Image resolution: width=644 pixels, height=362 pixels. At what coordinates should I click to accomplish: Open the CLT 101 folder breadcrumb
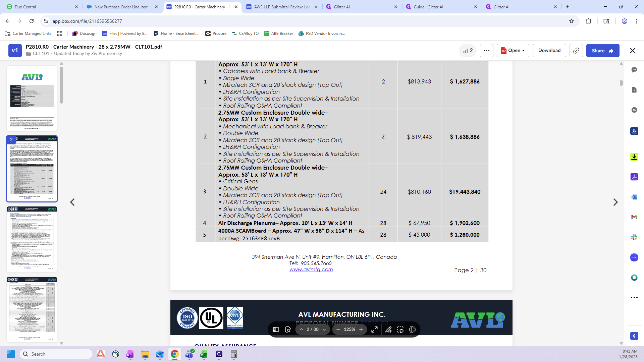(x=41, y=54)
